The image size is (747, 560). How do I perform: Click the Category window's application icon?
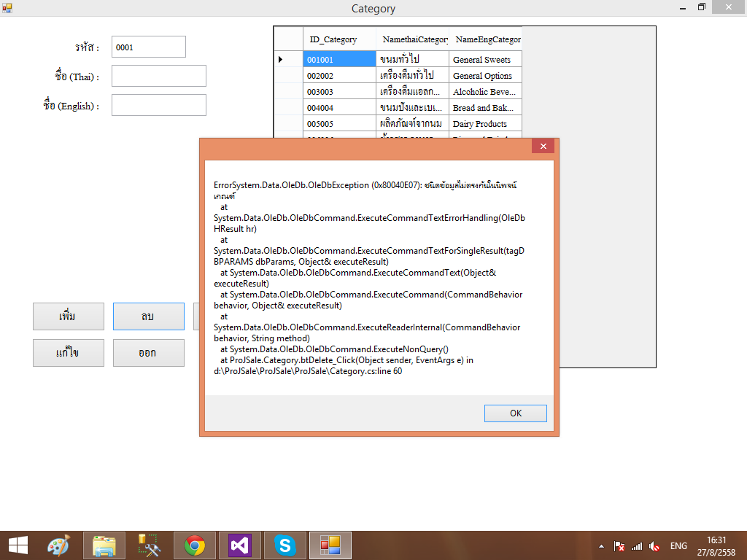pyautogui.click(x=7, y=7)
